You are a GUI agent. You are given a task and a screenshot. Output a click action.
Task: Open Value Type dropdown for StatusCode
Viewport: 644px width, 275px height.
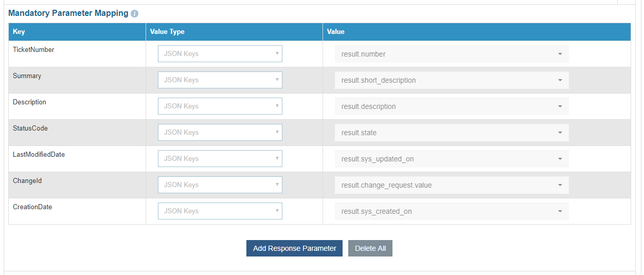tap(220, 133)
